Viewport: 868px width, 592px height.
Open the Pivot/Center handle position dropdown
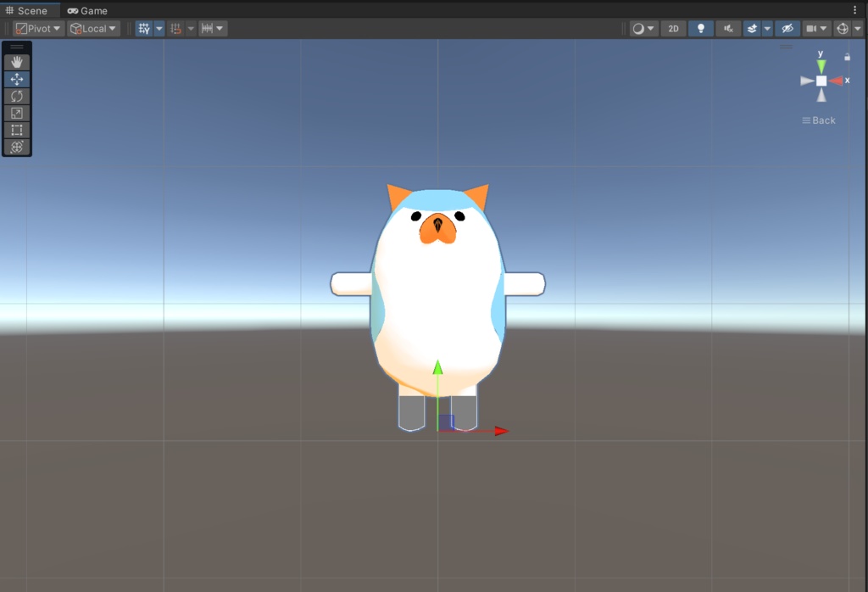point(38,28)
